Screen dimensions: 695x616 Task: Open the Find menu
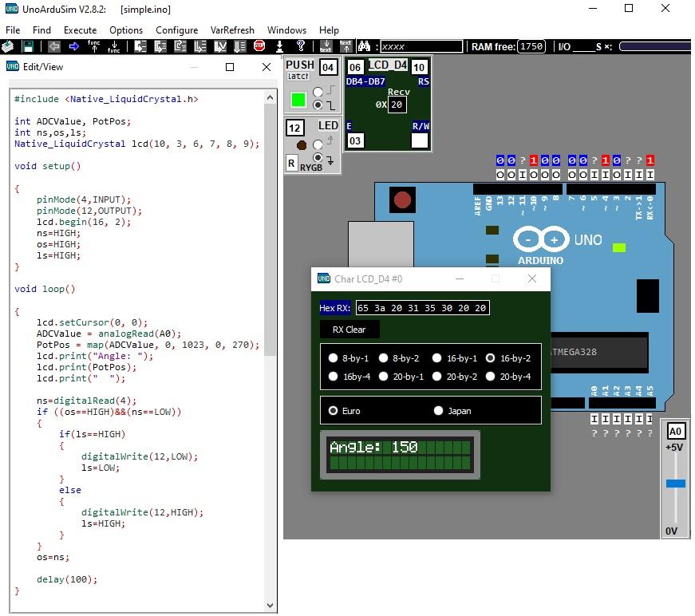point(41,30)
